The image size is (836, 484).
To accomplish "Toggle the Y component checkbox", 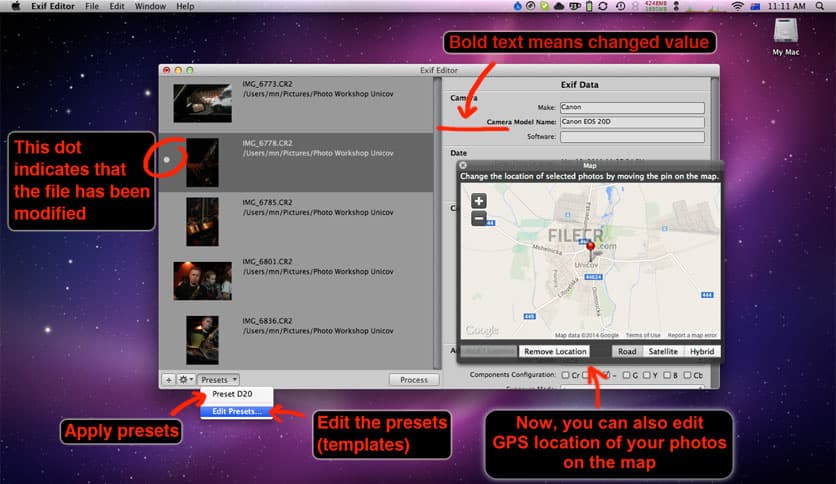I will pos(646,375).
